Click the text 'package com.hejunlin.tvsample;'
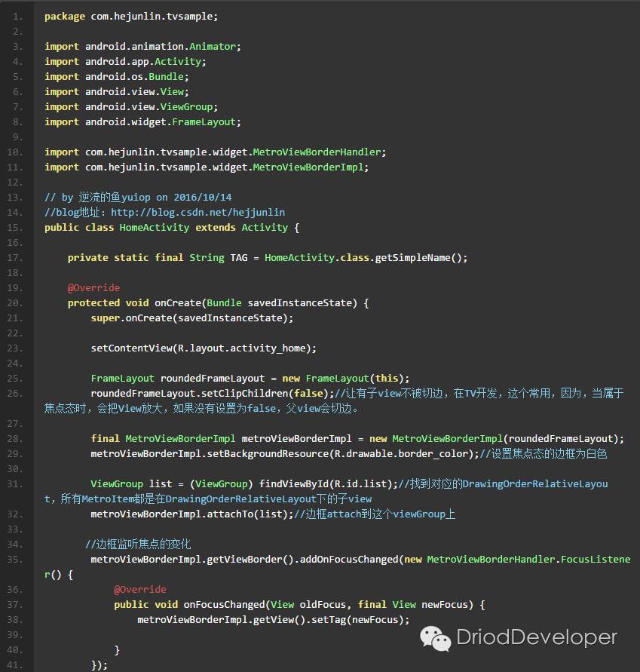 [131, 17]
